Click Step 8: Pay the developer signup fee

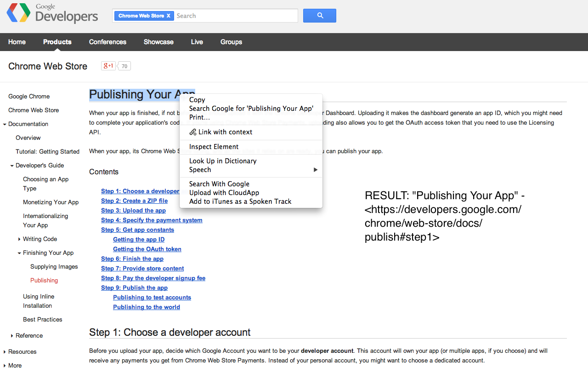pyautogui.click(x=153, y=278)
